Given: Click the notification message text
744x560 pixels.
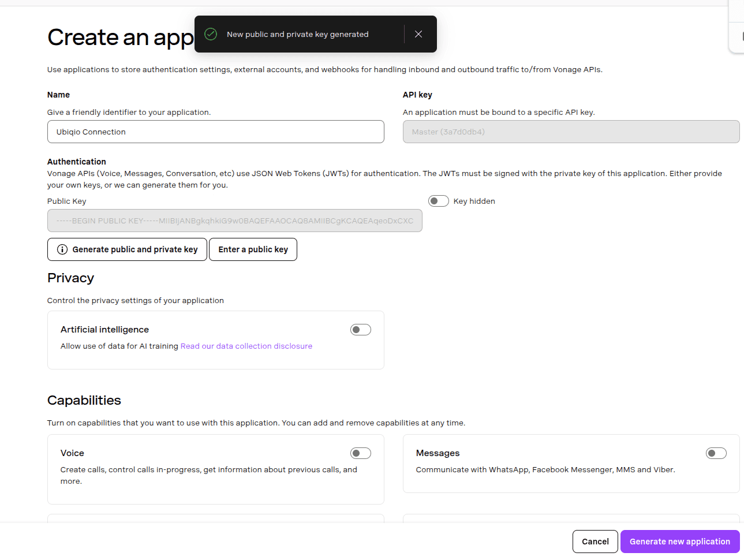Looking at the screenshot, I should (297, 35).
